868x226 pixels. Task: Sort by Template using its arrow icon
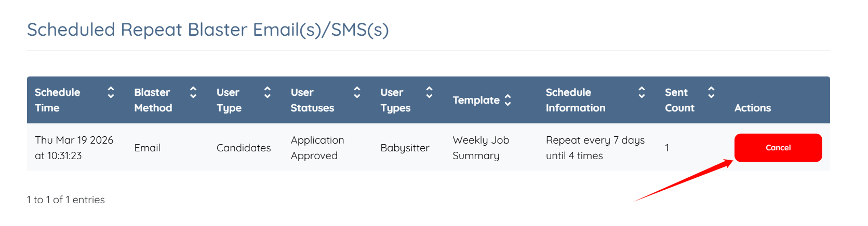click(508, 101)
